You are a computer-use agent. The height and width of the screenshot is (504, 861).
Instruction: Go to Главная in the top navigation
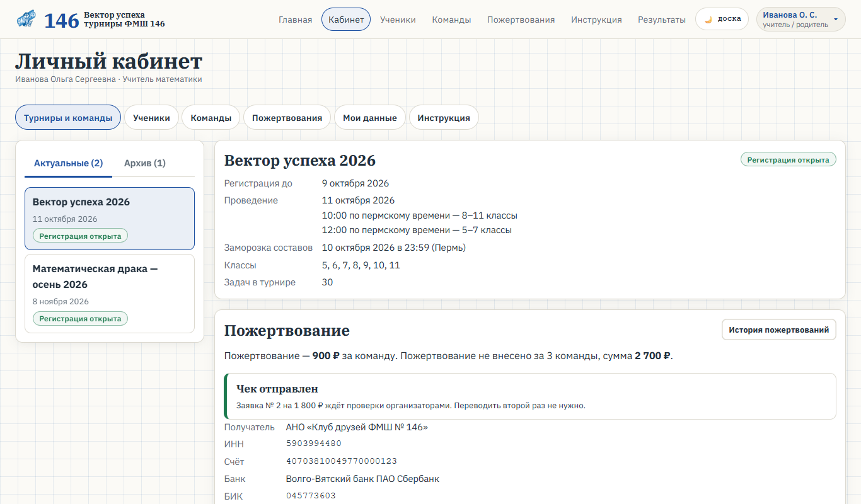point(295,20)
